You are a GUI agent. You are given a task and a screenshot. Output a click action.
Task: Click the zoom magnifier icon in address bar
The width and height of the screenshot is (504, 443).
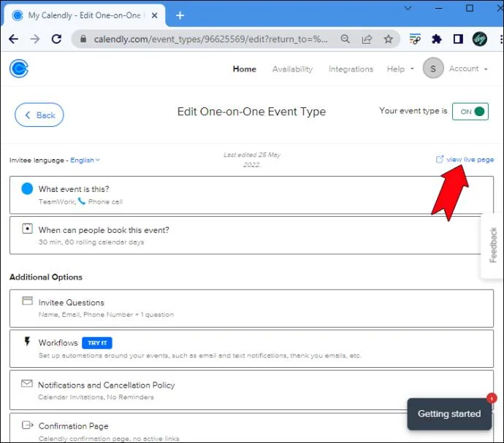coord(345,39)
